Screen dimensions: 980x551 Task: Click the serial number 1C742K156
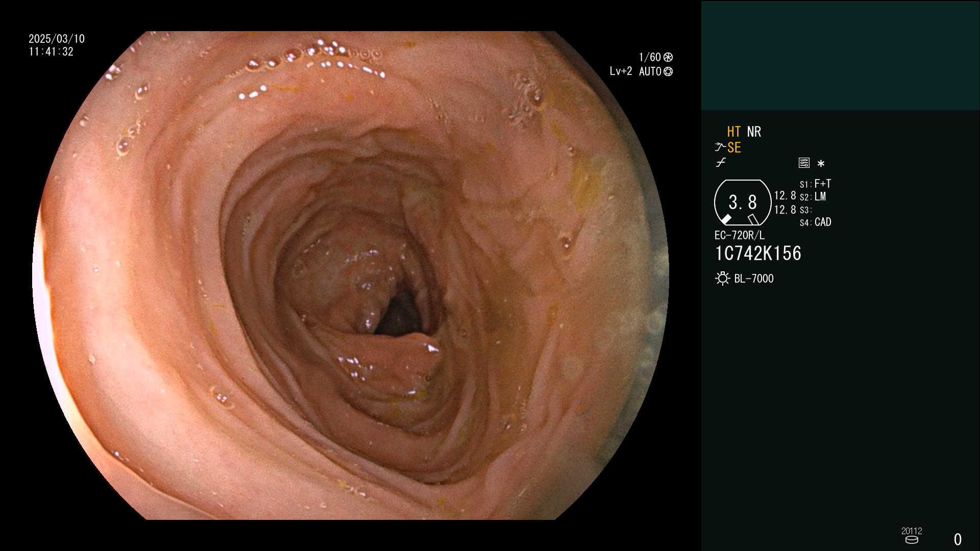pos(758,254)
